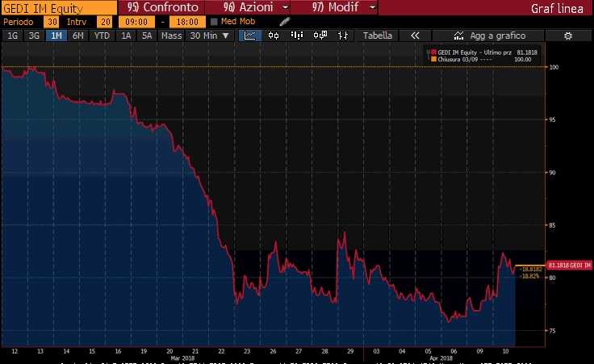Expand the 96) Azioni dropdown arrow
The height and width of the screenshot is (364, 594).
286,7
